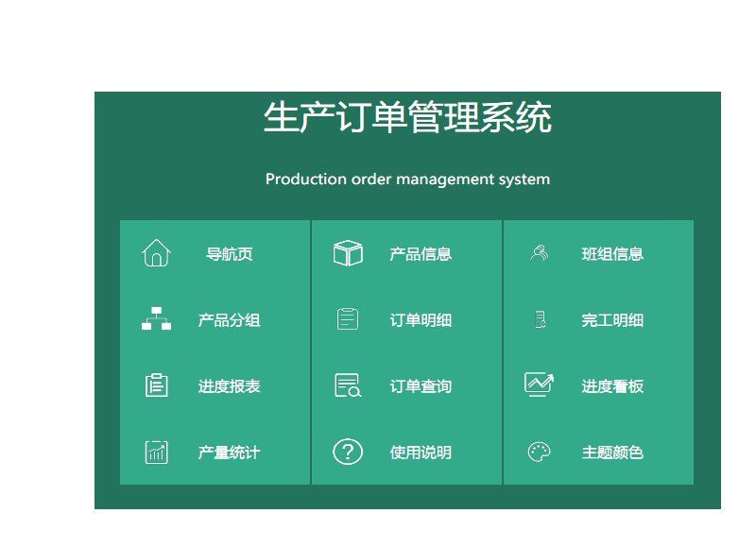Click the document icon beside 完工明细
Screen dimensions: 756x547
(x=540, y=319)
